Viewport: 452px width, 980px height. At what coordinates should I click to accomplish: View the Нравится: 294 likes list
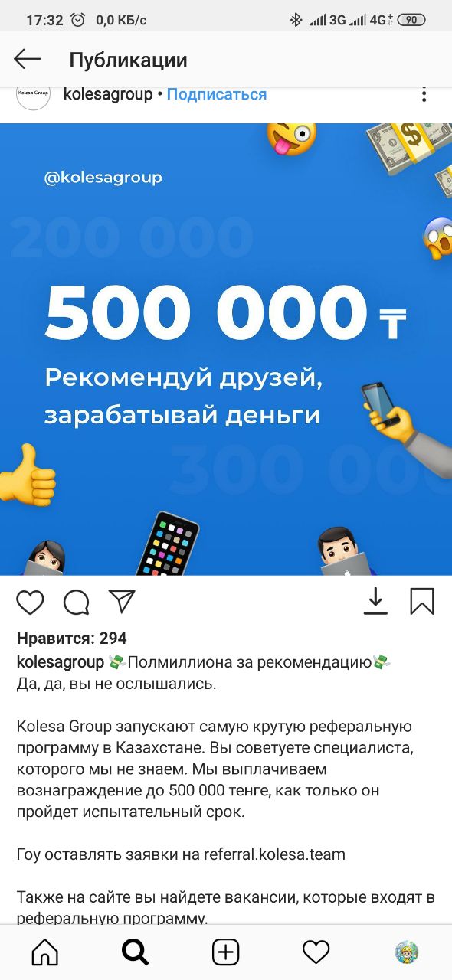tap(72, 639)
